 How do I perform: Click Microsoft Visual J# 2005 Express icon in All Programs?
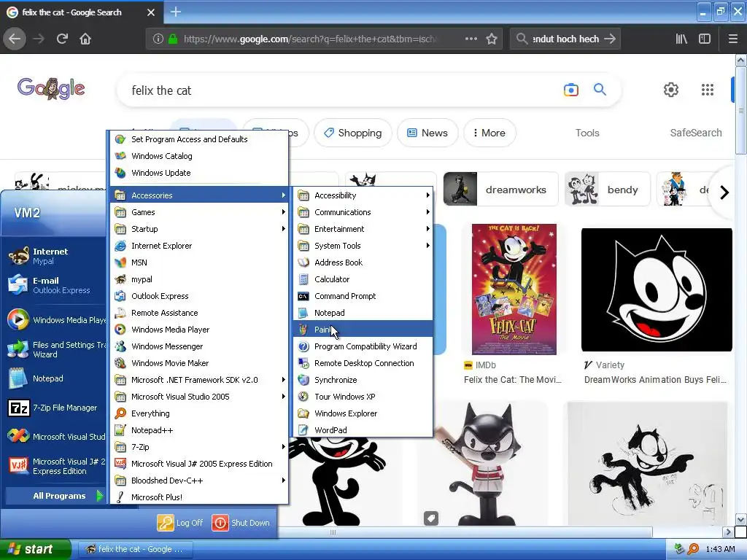(x=120, y=464)
